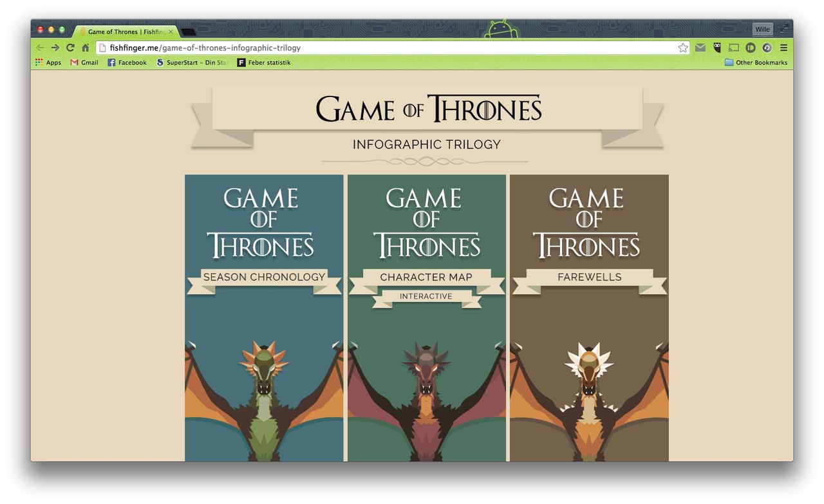Image resolution: width=824 pixels, height=504 pixels.
Task: Open the Facebook bookmark
Action: pyautogui.click(x=127, y=62)
